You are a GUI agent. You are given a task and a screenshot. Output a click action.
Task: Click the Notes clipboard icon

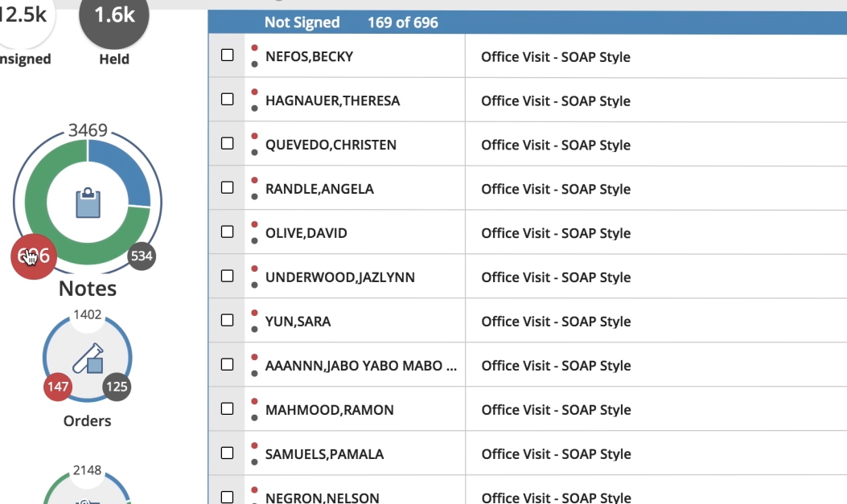pyautogui.click(x=88, y=203)
